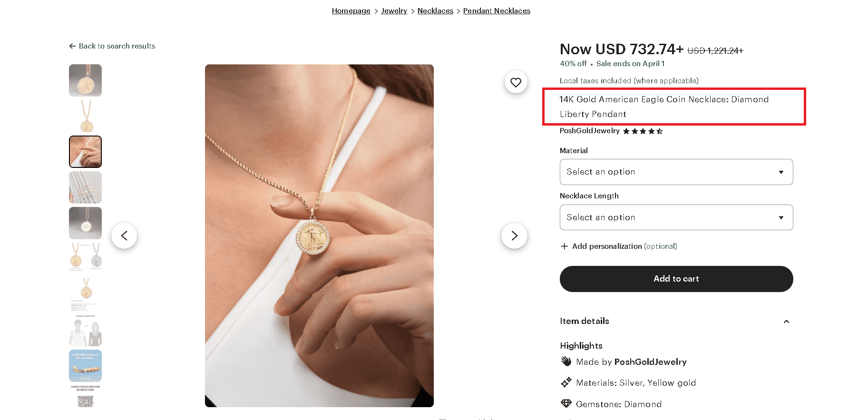The height and width of the screenshot is (420, 868).
Task: Visit the PoshGoldJewelry shop link
Action: 589,131
